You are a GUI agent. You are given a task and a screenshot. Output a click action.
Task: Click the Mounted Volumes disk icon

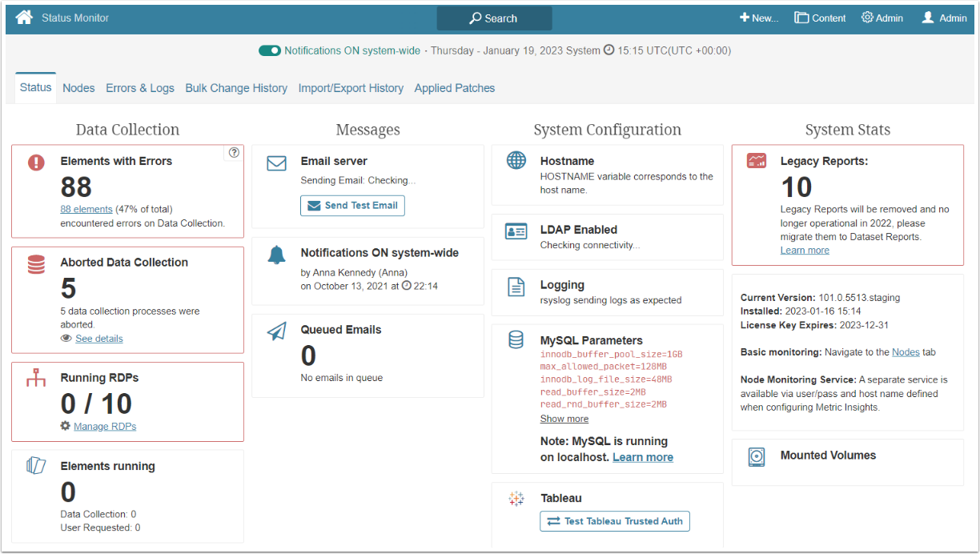coord(756,457)
